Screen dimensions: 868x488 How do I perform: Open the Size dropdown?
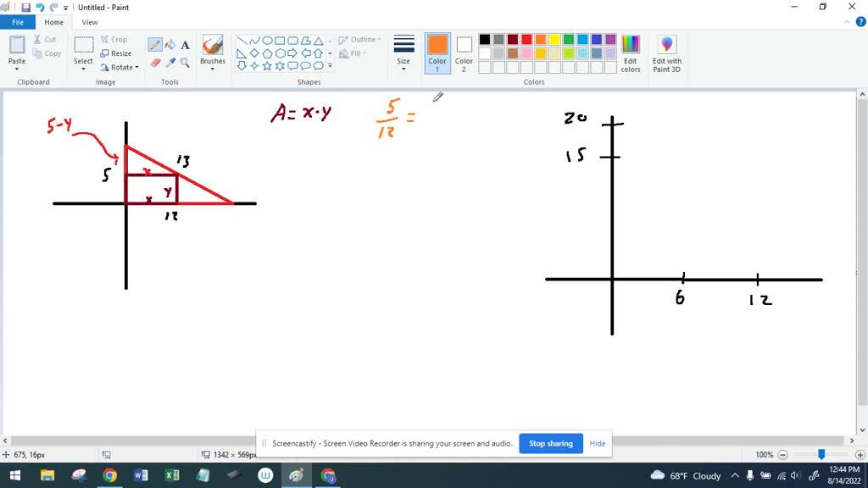(x=403, y=53)
